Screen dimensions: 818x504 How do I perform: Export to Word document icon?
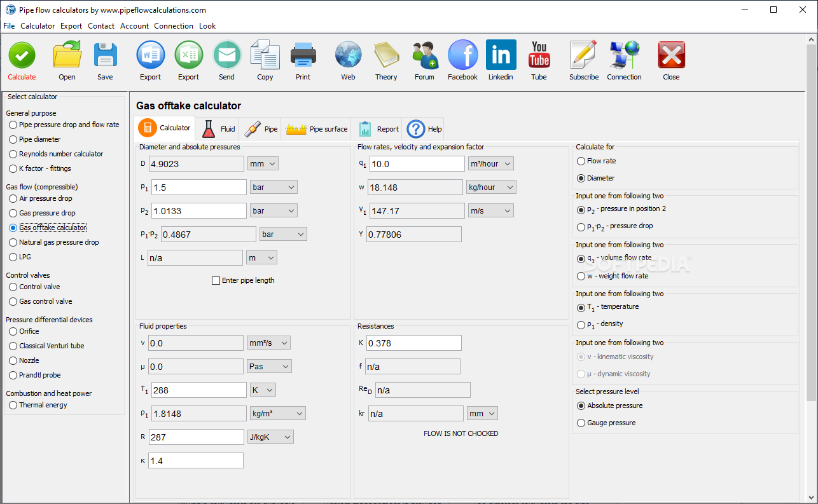point(151,55)
